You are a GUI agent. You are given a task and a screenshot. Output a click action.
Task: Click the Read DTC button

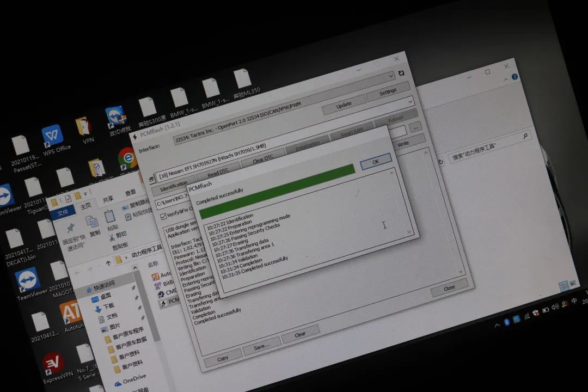point(217,173)
